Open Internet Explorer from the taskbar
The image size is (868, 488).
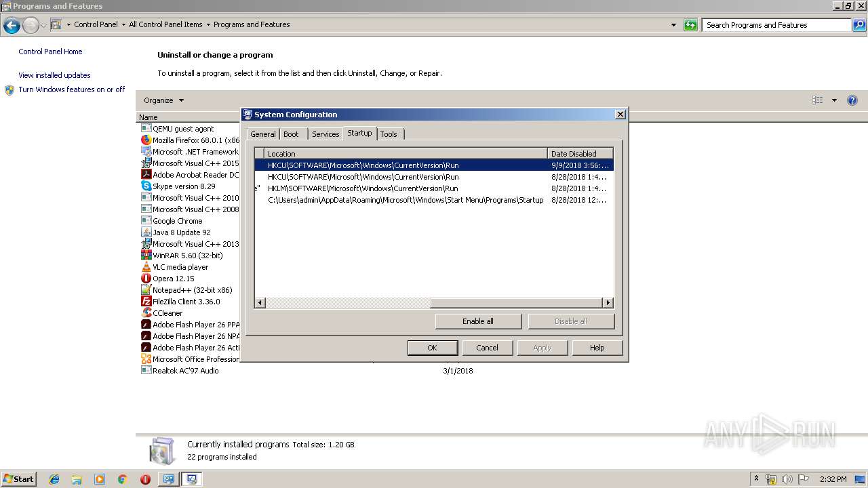click(54, 479)
